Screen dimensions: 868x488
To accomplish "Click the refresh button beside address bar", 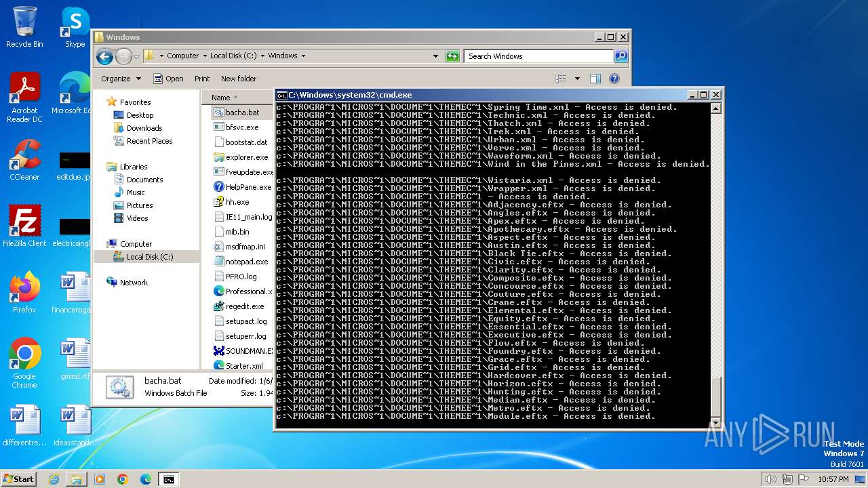I will [452, 56].
